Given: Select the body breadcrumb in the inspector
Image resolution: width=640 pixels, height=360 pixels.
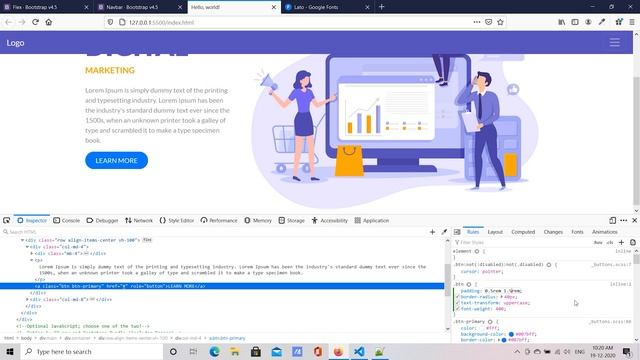Looking at the screenshot, I should pyautogui.click(x=26, y=338).
